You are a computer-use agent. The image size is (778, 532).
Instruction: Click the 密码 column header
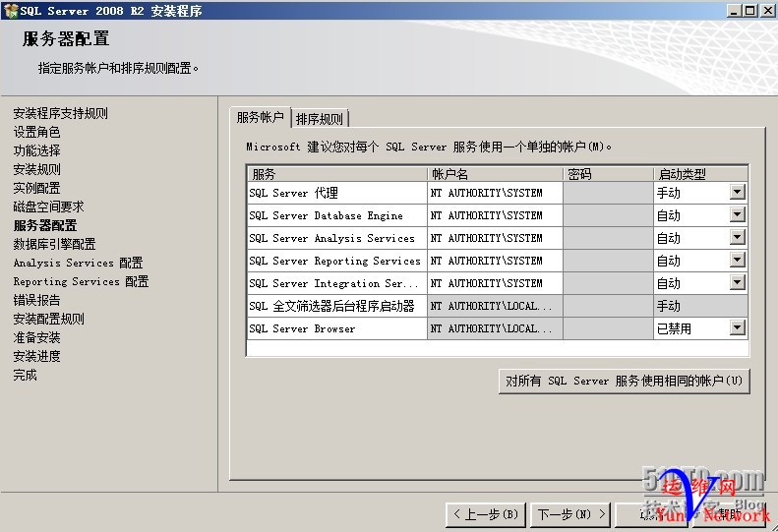point(608,174)
